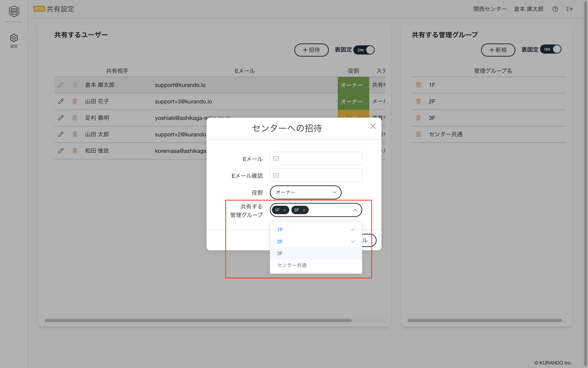588x368 pixels.
Task: Delete user 足利 義明 via trash icon
Action: (75, 118)
